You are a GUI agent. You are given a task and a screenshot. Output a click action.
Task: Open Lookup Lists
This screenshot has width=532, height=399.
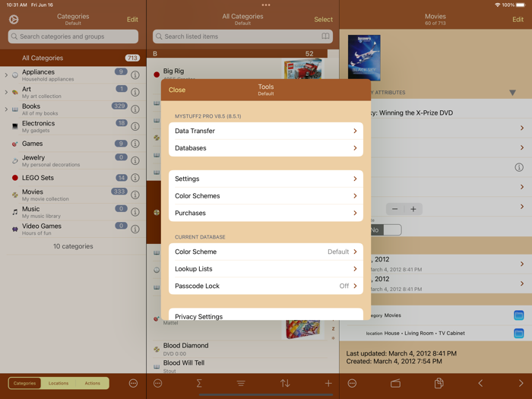[266, 269]
